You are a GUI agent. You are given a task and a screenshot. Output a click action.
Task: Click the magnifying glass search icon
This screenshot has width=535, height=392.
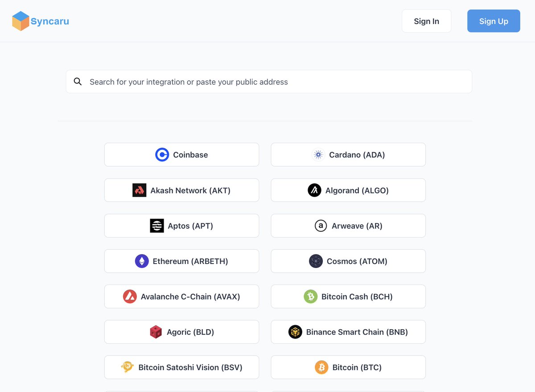tap(78, 82)
